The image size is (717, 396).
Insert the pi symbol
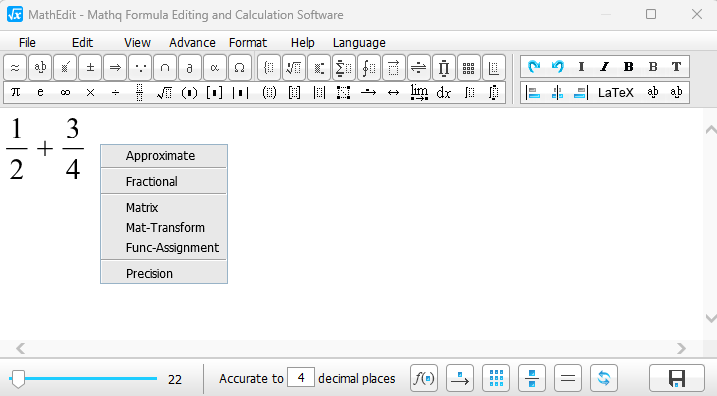click(x=16, y=92)
